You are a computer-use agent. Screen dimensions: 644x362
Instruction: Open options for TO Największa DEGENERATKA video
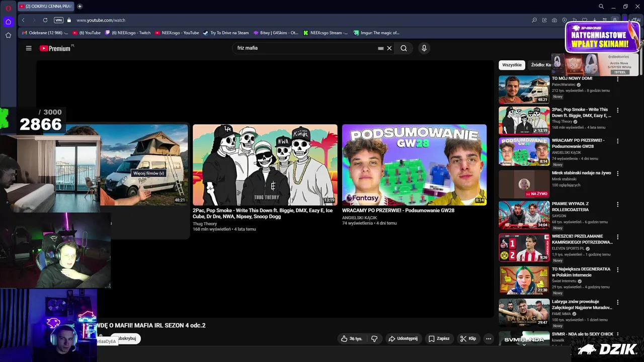coord(618,269)
